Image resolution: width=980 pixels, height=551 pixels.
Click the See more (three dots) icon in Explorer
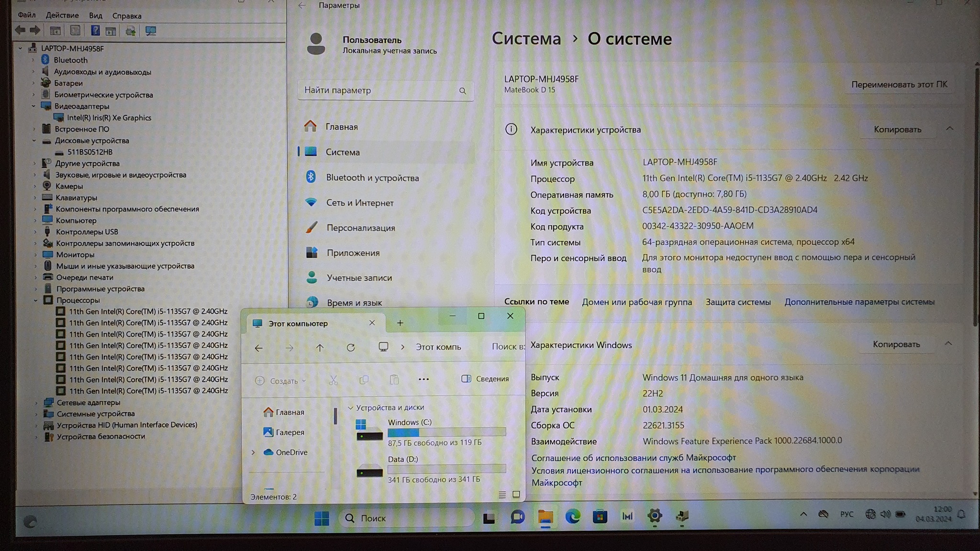[423, 379]
